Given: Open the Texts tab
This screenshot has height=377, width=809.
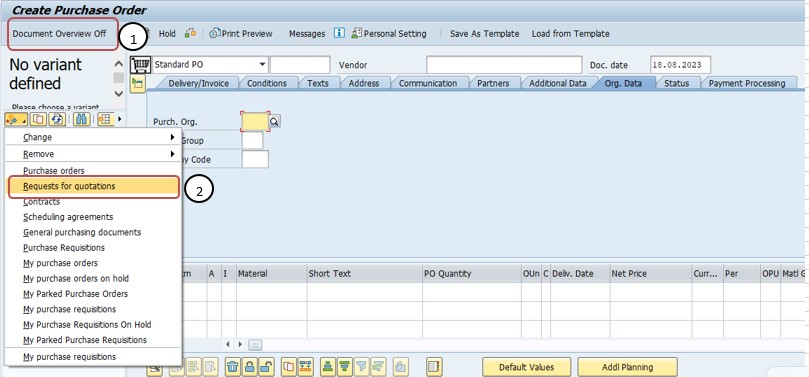Looking at the screenshot, I should point(318,83).
